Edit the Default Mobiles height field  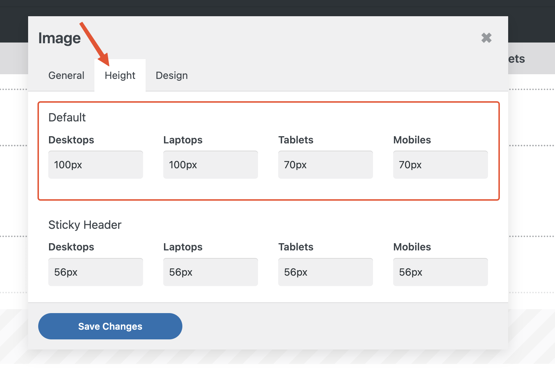(440, 165)
